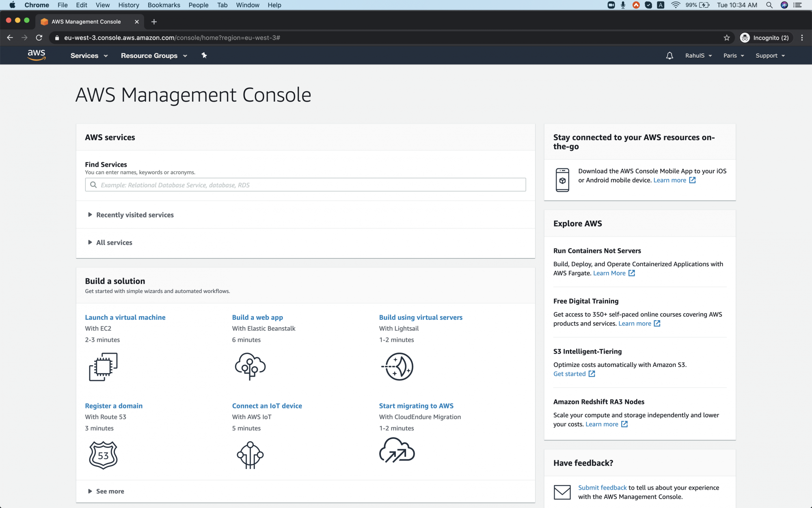Expand Recently visited services
The height and width of the screenshot is (508, 812).
(x=134, y=215)
